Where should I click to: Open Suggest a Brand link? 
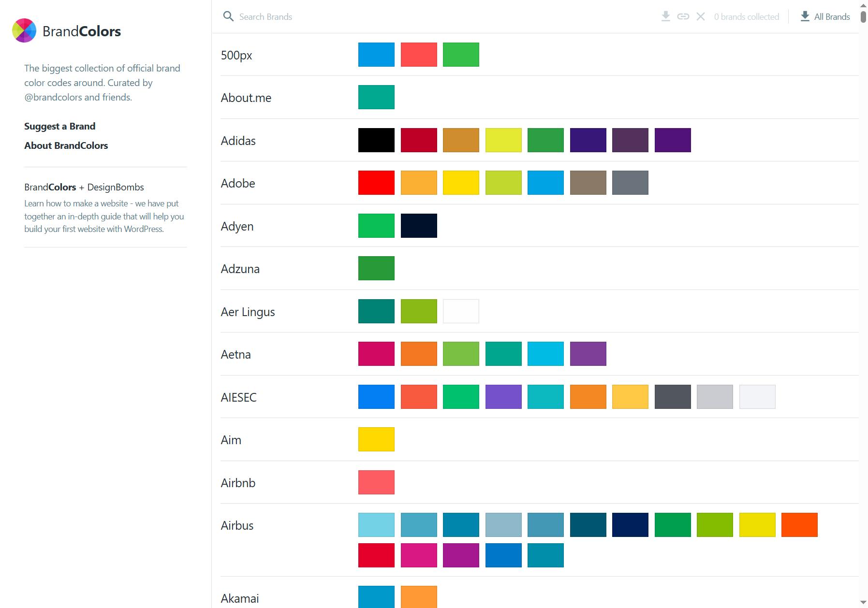[x=59, y=126]
